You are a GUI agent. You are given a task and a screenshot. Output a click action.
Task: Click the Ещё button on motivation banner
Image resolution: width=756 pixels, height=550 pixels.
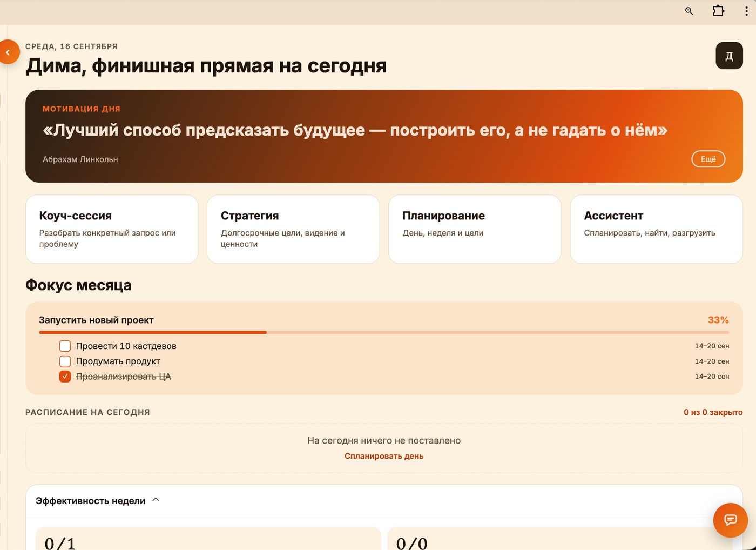(708, 159)
